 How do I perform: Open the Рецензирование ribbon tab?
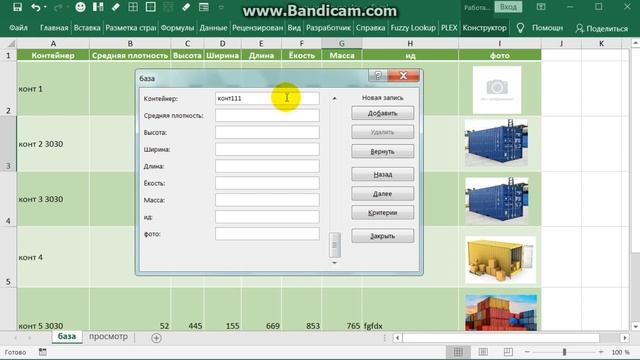point(258,28)
